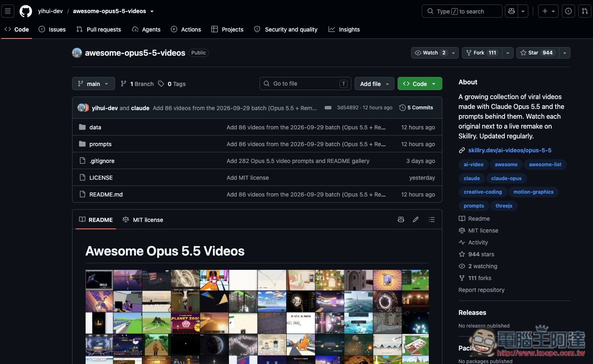The image size is (593, 364).
Task: Open the global Pull requests icon in top bar
Action: tap(585, 11)
